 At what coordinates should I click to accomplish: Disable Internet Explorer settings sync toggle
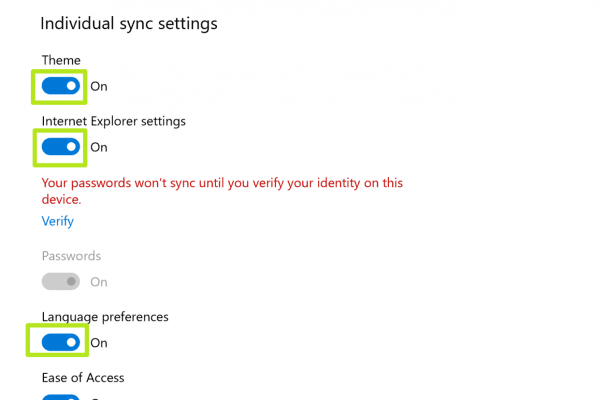click(x=62, y=147)
